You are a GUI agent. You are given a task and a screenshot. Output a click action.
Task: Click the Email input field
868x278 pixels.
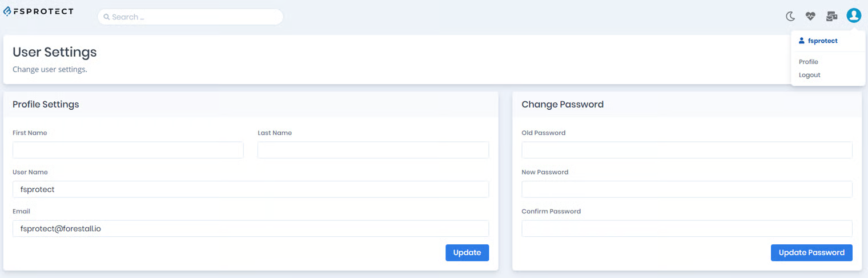click(251, 228)
